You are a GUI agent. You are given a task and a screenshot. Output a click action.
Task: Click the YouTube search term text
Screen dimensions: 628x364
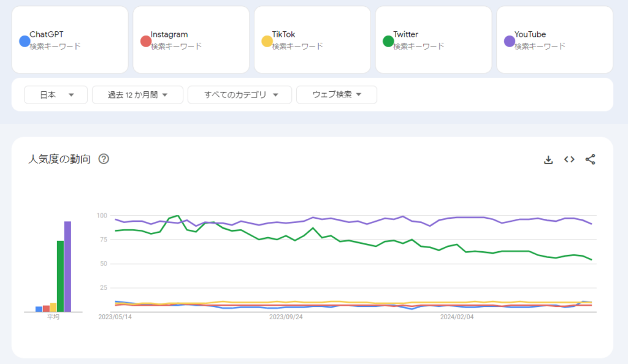[530, 34]
